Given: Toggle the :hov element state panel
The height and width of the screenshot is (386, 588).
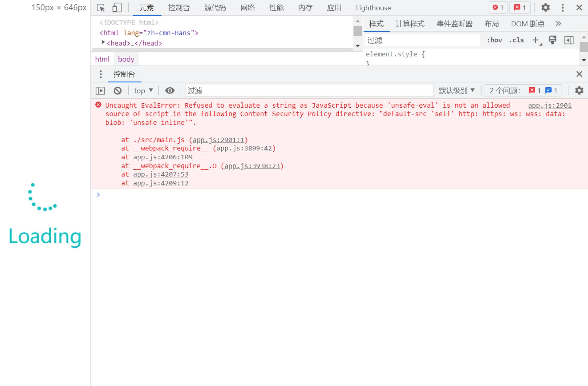Looking at the screenshot, I should [x=494, y=40].
